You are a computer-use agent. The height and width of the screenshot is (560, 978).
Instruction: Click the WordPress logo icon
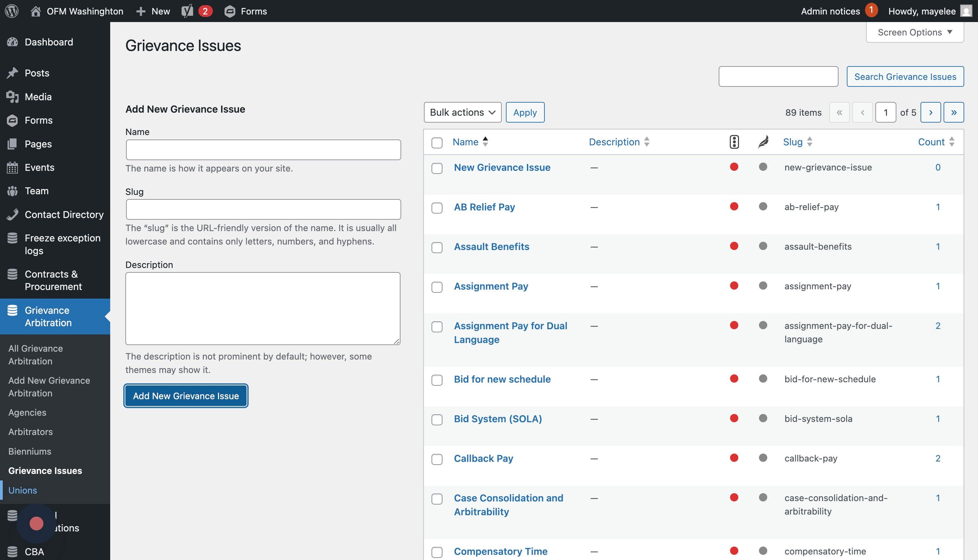[12, 11]
